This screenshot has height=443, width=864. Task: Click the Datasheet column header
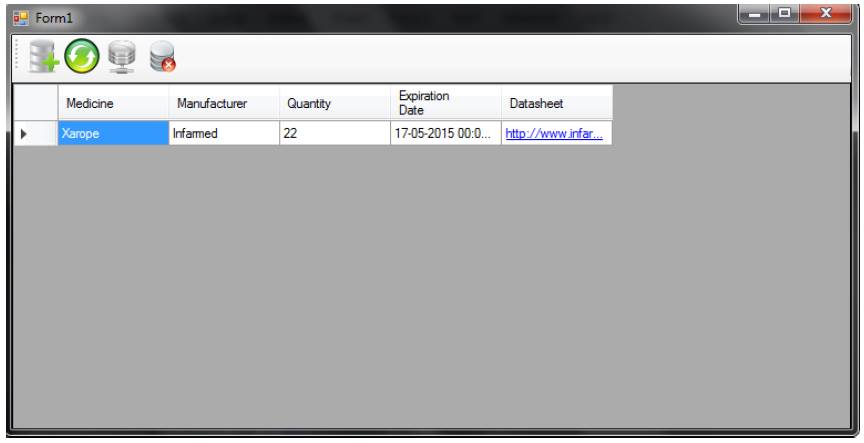click(555, 103)
